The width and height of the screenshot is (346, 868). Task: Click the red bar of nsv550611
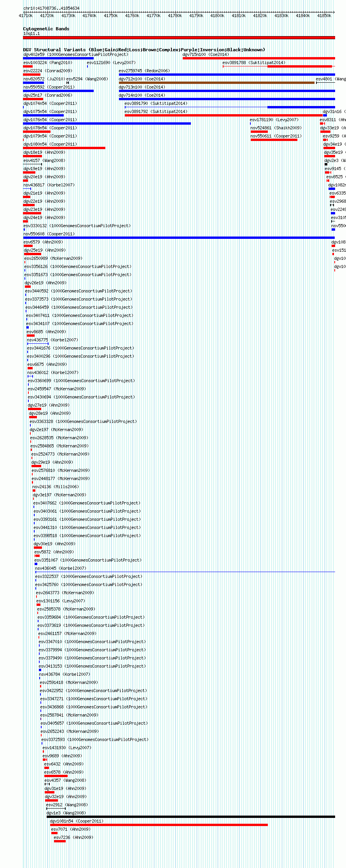coord(274,140)
